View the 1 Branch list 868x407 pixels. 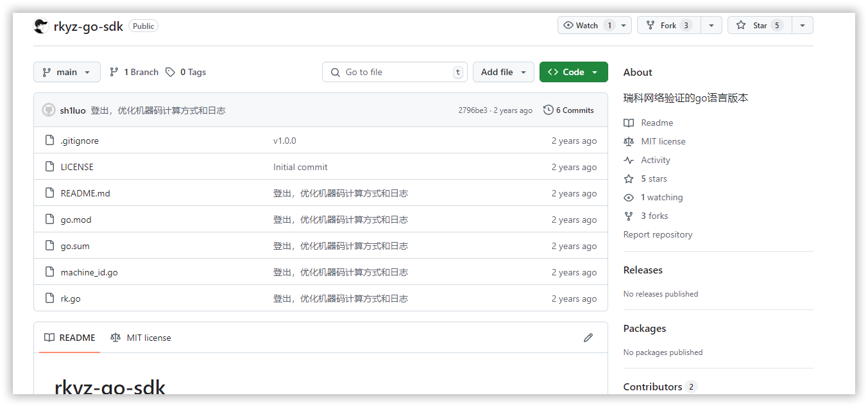pyautogui.click(x=134, y=72)
